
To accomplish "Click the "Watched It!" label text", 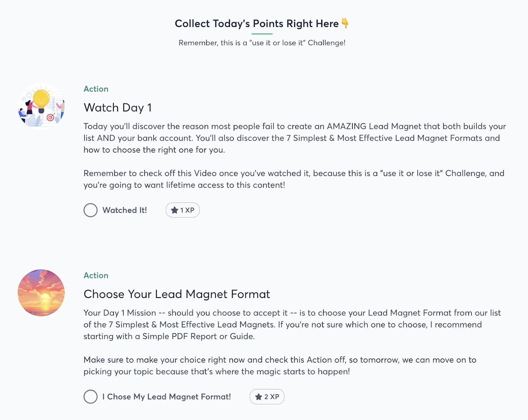I will point(125,210).
